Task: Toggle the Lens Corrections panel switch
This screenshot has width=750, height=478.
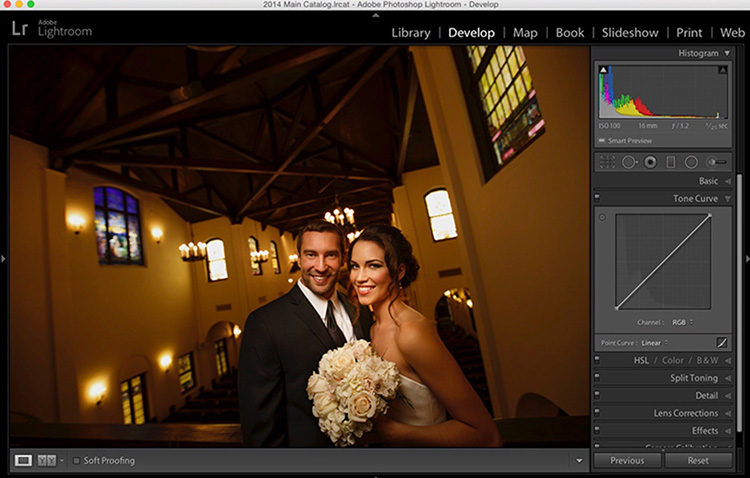Action: click(x=597, y=412)
